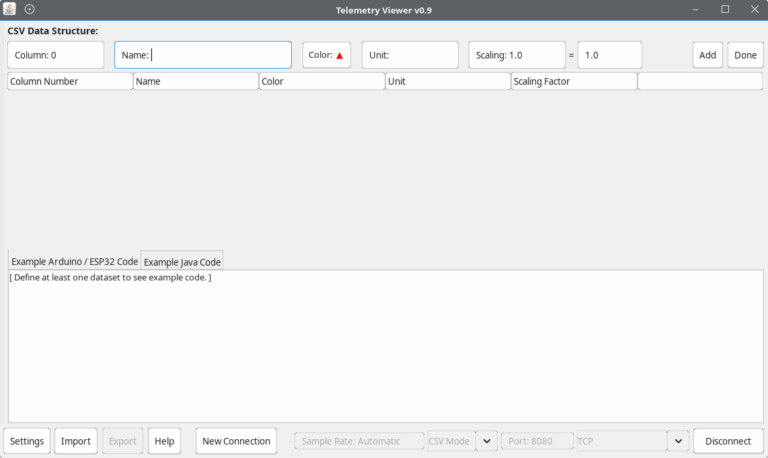Click the example code text area

tap(385, 346)
